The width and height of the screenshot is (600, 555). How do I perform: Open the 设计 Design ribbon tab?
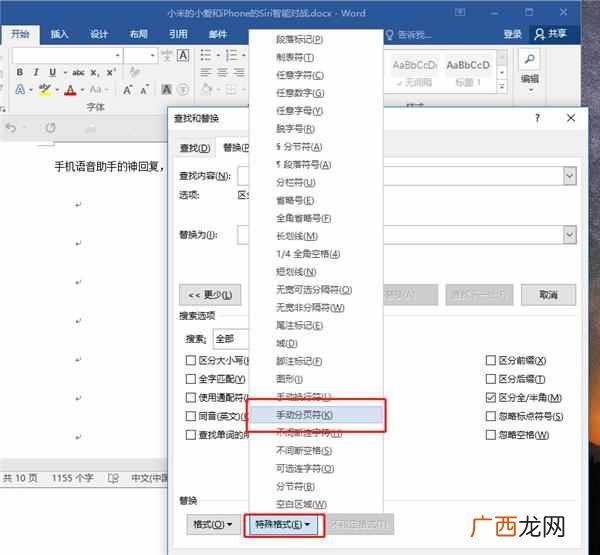coord(99,34)
